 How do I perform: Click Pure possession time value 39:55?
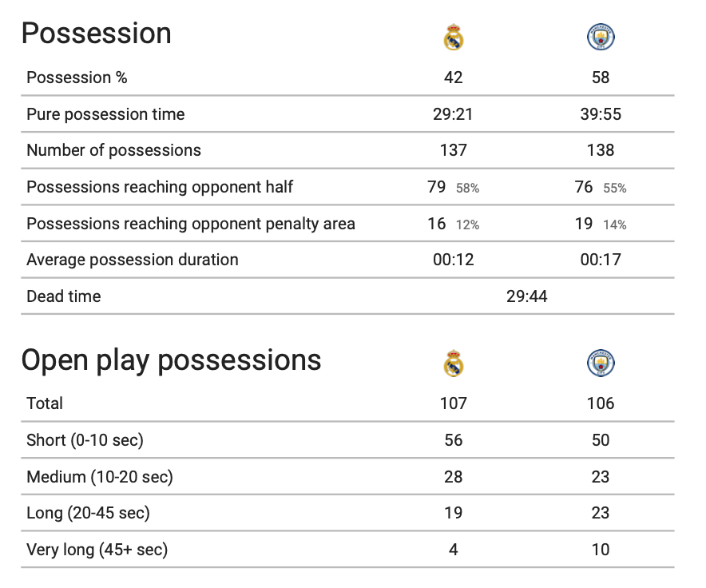point(601,114)
